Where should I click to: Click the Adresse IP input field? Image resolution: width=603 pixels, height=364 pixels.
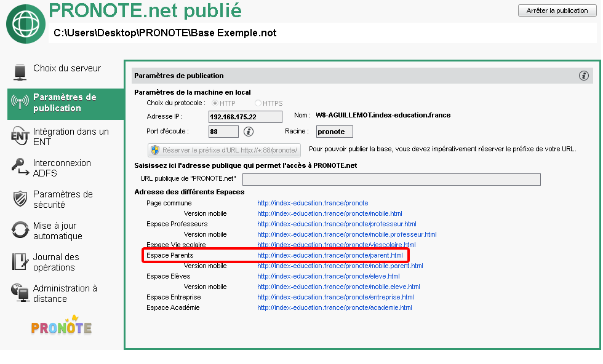[245, 117]
